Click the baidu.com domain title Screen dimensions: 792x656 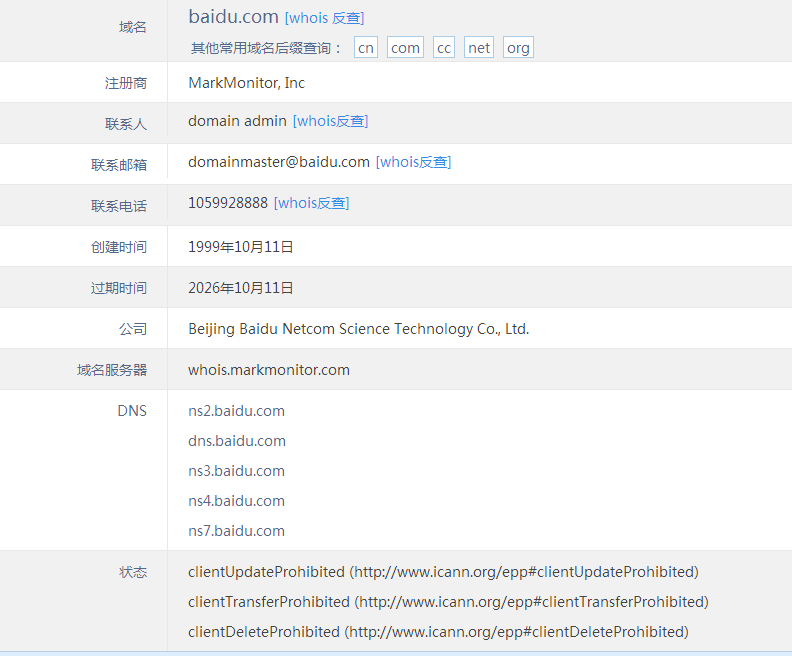point(233,17)
